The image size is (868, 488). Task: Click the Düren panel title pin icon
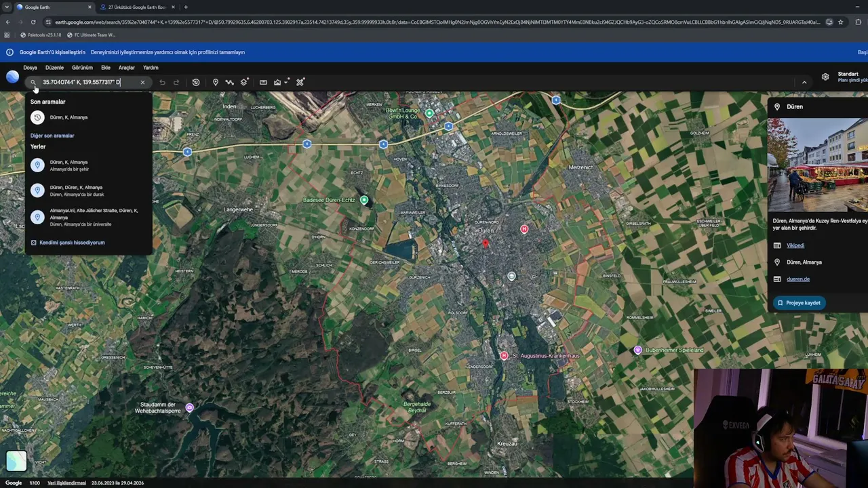coord(777,107)
